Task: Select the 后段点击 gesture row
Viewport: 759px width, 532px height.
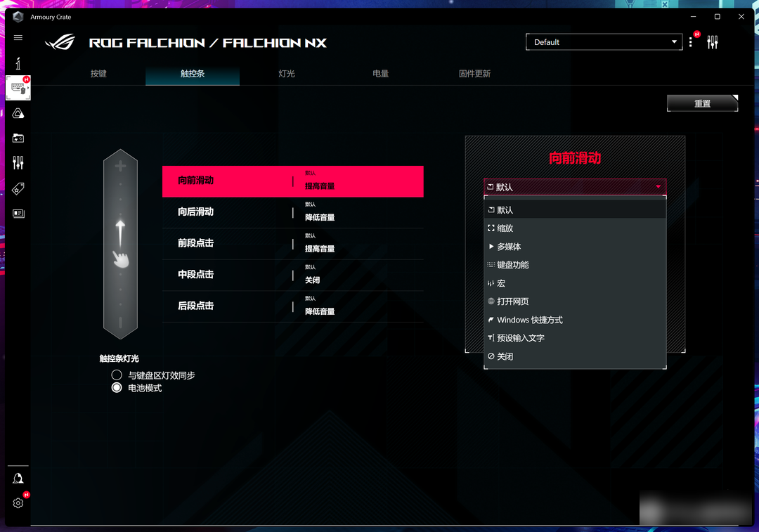Action: click(x=293, y=306)
